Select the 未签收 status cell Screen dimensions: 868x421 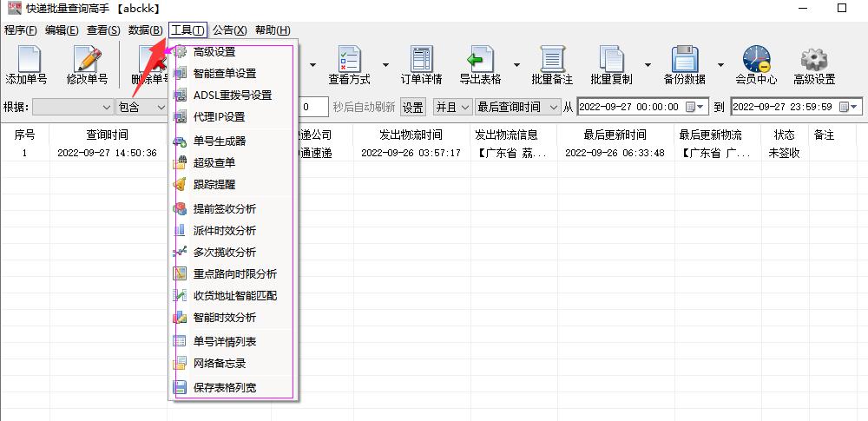785,154
